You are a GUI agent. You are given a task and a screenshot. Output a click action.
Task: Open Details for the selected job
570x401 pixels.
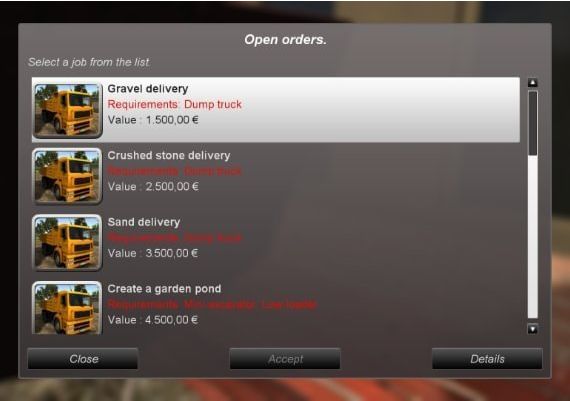(487, 359)
